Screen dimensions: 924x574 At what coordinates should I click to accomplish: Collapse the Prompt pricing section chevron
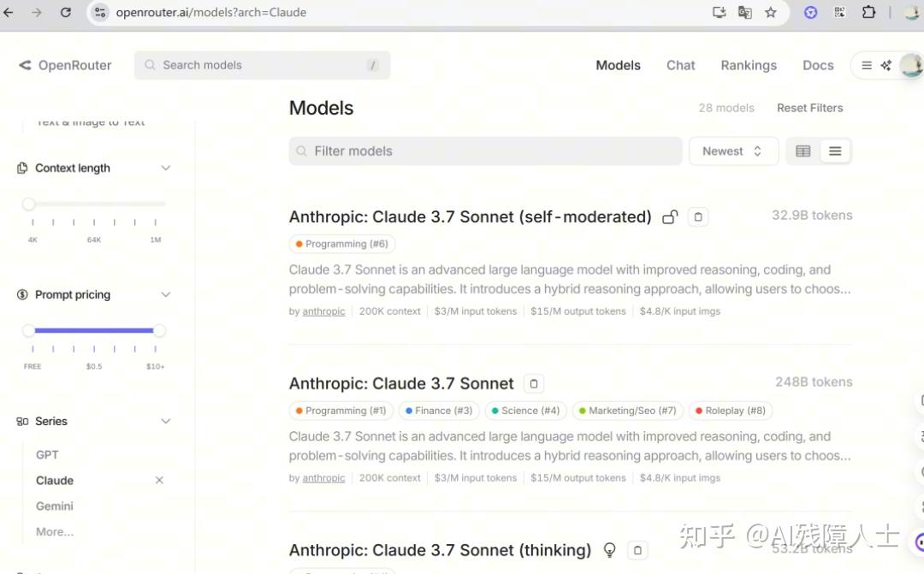coord(166,294)
